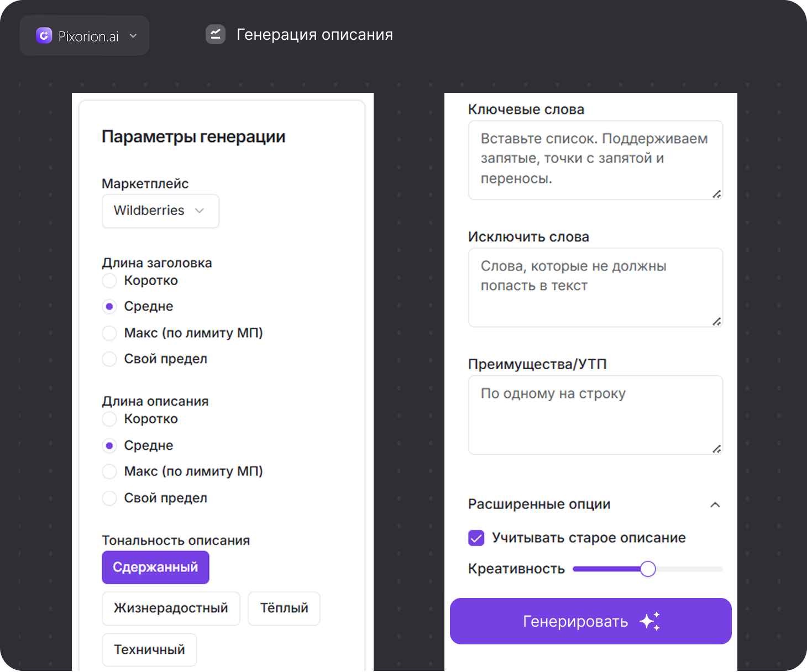Expand the Pixorion.ai workspace selector

coord(133,35)
